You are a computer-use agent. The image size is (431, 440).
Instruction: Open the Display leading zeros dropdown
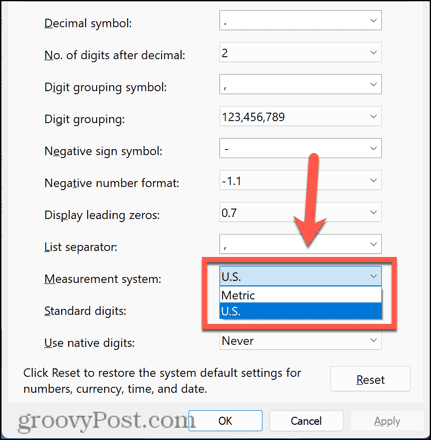pos(300,212)
